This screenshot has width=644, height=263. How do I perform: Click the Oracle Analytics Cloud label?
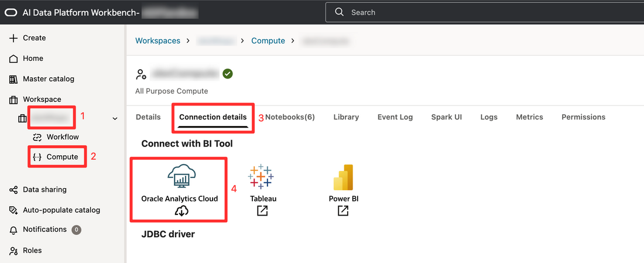click(180, 199)
